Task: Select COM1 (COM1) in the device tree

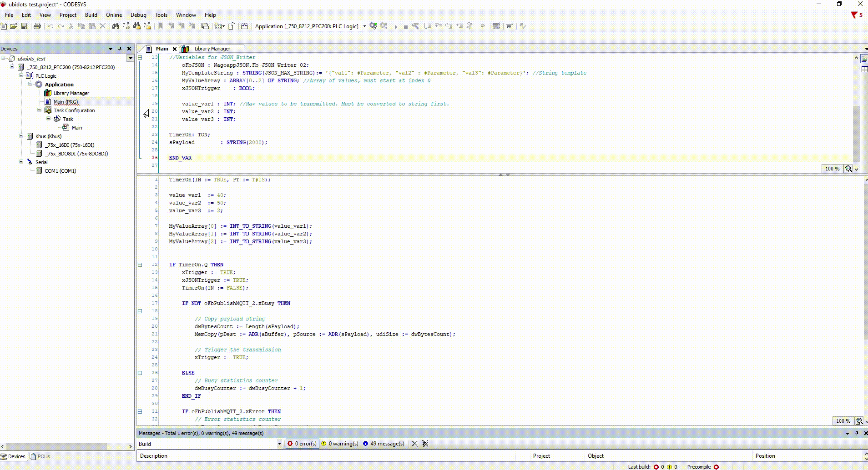Action: tap(60, 171)
